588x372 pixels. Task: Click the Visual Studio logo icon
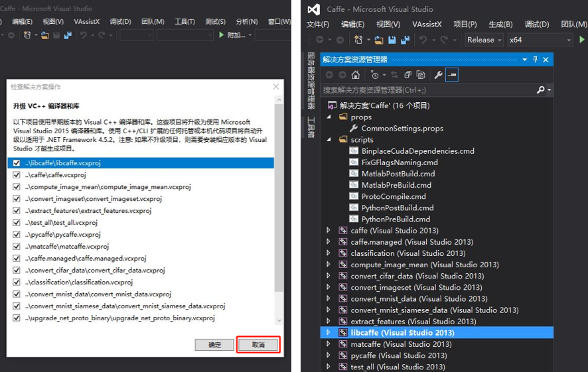pyautogui.click(x=314, y=9)
